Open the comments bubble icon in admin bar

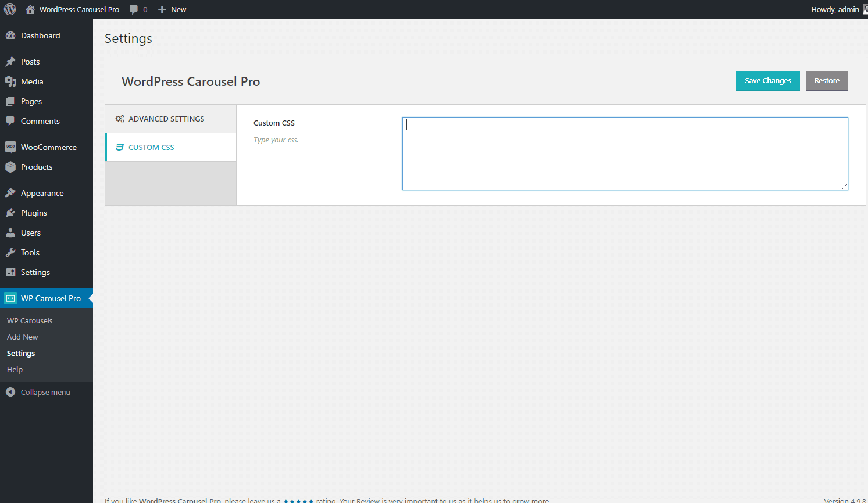134,9
